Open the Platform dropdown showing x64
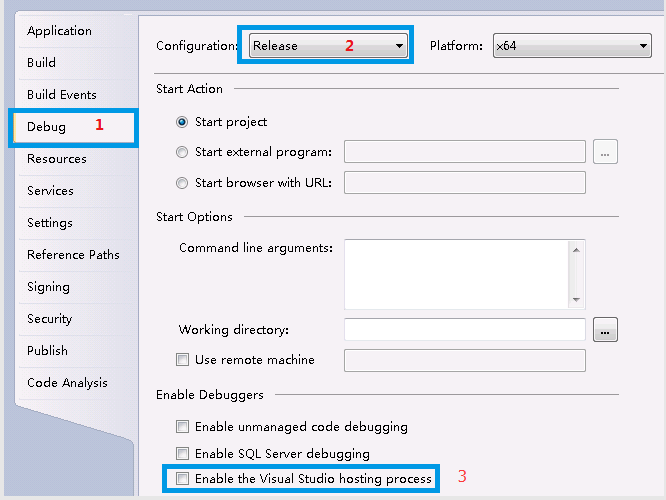666x500 pixels. [572, 45]
